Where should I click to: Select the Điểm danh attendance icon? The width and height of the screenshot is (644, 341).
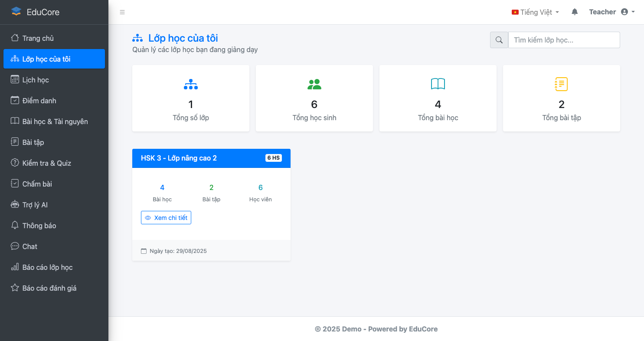[14, 100]
